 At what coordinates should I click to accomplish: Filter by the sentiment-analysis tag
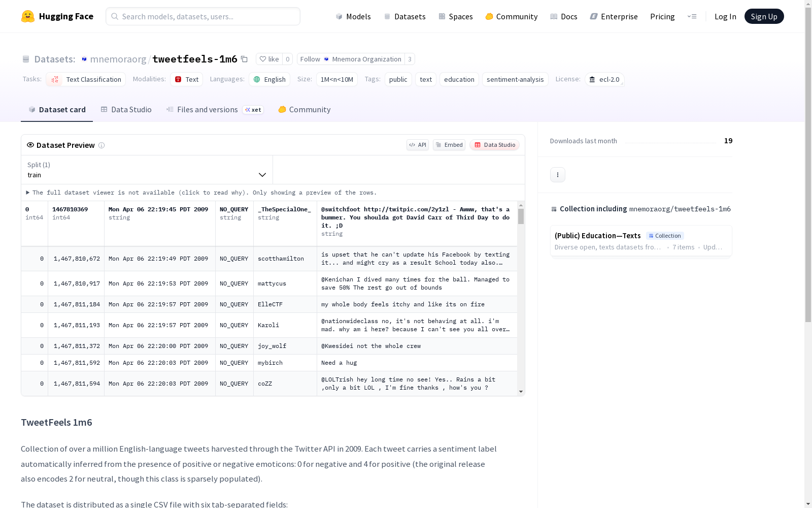tap(515, 79)
